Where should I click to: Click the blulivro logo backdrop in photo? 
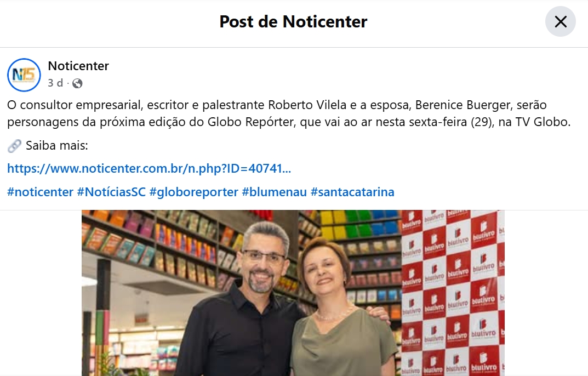click(453, 293)
